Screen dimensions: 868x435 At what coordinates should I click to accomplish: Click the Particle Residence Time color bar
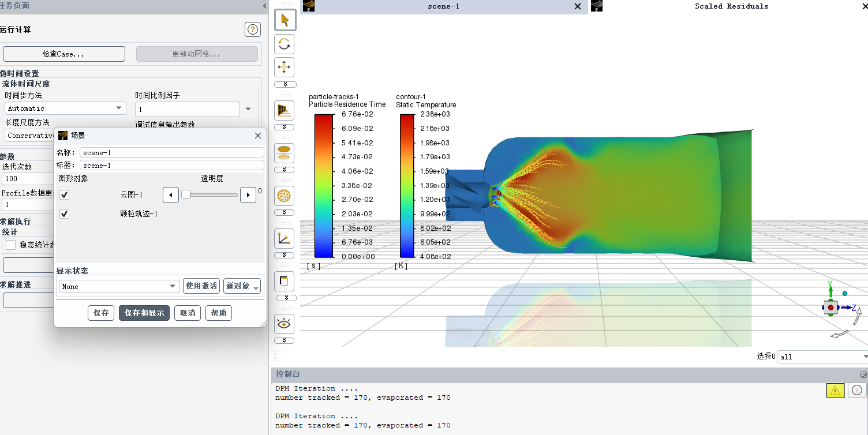tap(324, 185)
